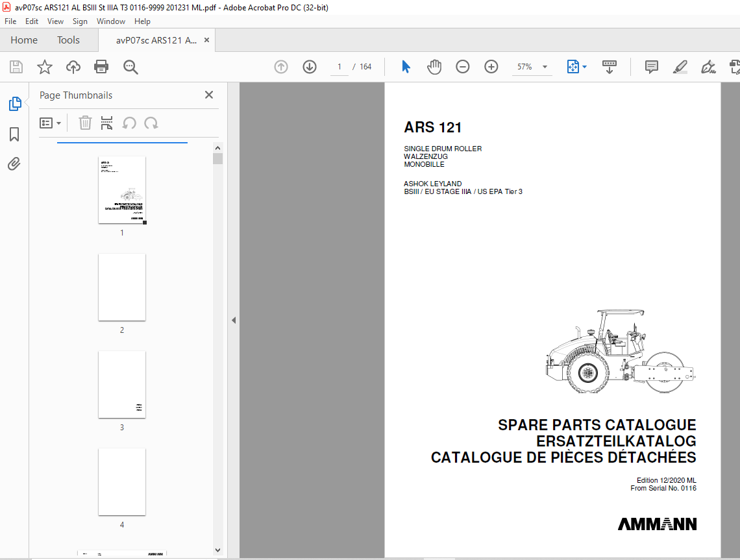The width and height of the screenshot is (740, 560).
Task: Click the Edition 12/2020 ML text
Action: click(x=667, y=480)
